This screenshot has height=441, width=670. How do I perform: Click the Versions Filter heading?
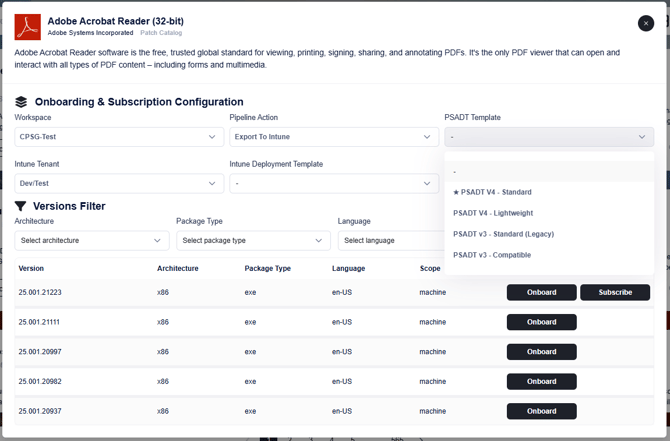point(69,206)
